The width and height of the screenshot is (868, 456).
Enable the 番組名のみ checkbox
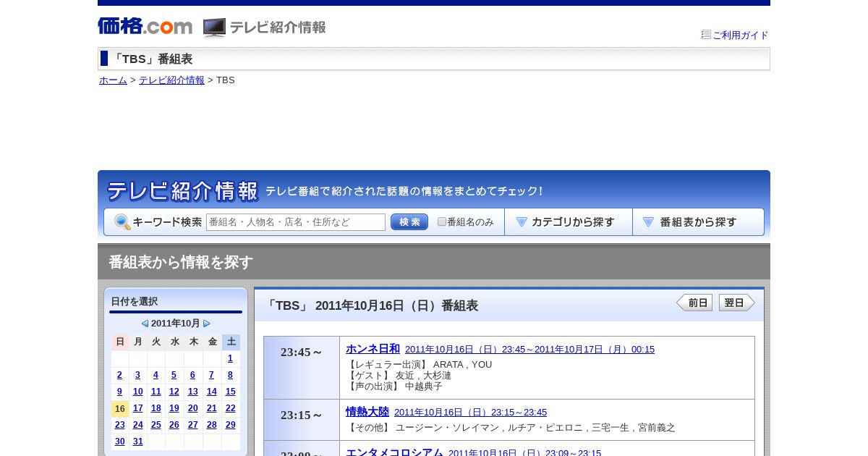point(442,222)
